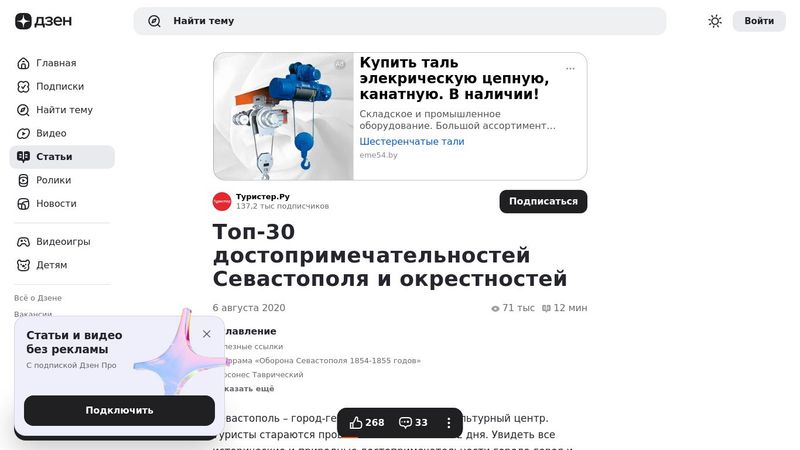
Task: Toggle the light/dark theme sun icon
Action: pos(715,21)
